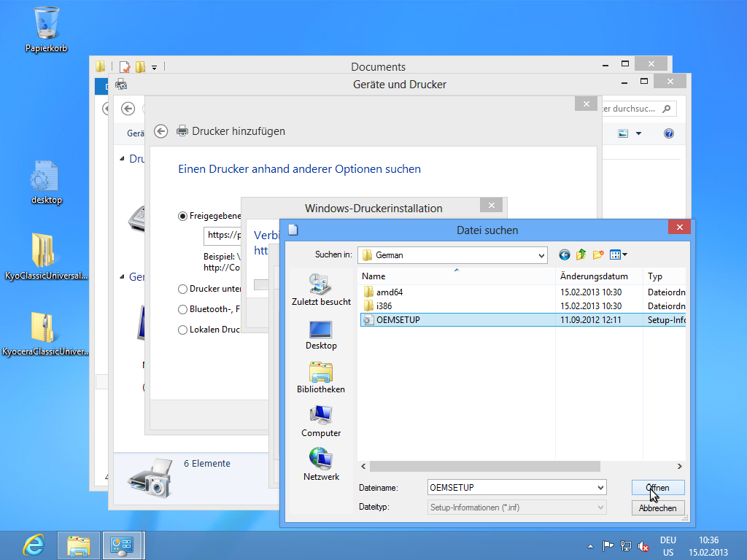The height and width of the screenshot is (560, 747).
Task: Go back to last folder in Datei suchen
Action: click(564, 254)
